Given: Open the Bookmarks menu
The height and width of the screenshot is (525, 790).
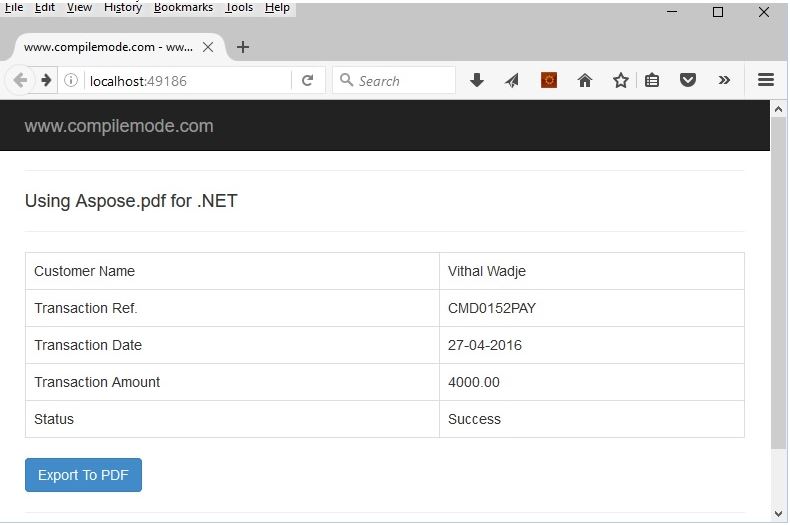Looking at the screenshot, I should tap(183, 8).
